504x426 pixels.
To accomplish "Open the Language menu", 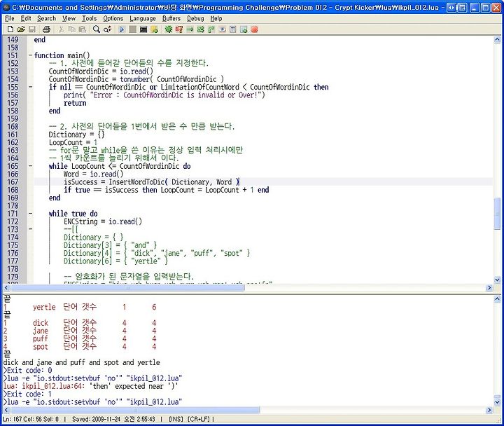I will tap(143, 19).
